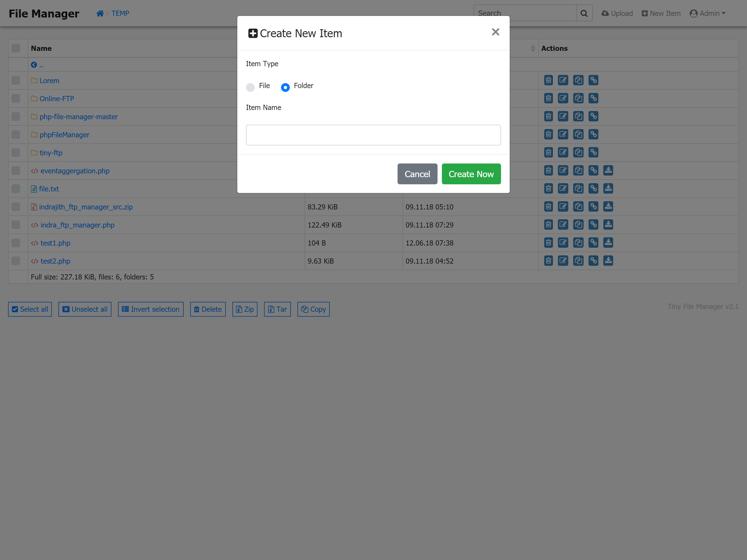The width and height of the screenshot is (747, 560).
Task: Click copy icon for php-file-manager-master row
Action: point(578,116)
